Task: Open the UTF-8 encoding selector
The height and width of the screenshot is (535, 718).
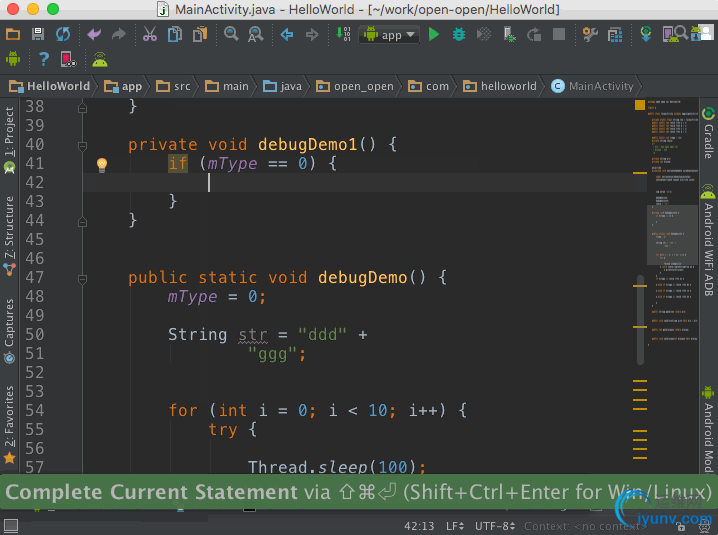Action: [495, 526]
